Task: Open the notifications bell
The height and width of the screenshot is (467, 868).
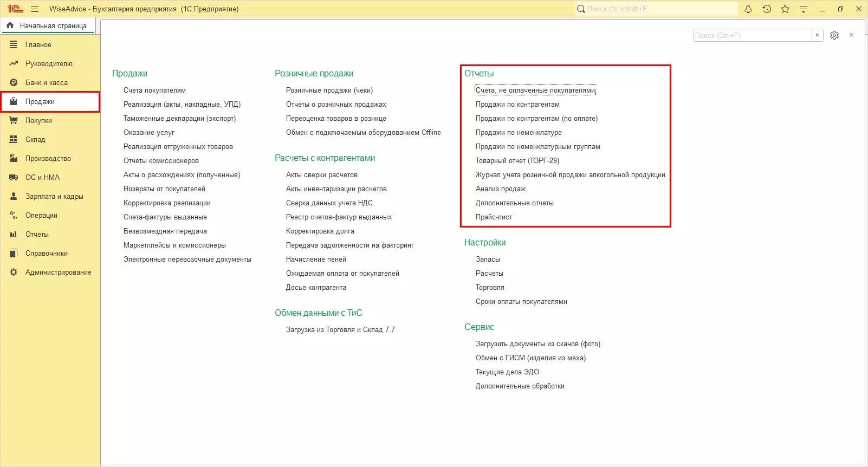Action: coord(748,9)
